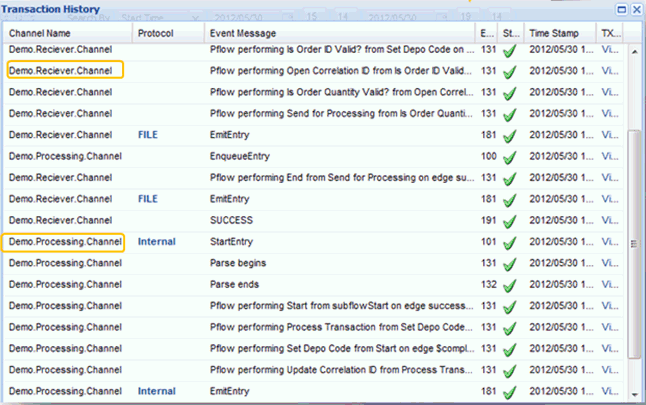Click green checkmark in StartEntry row

[x=510, y=243]
